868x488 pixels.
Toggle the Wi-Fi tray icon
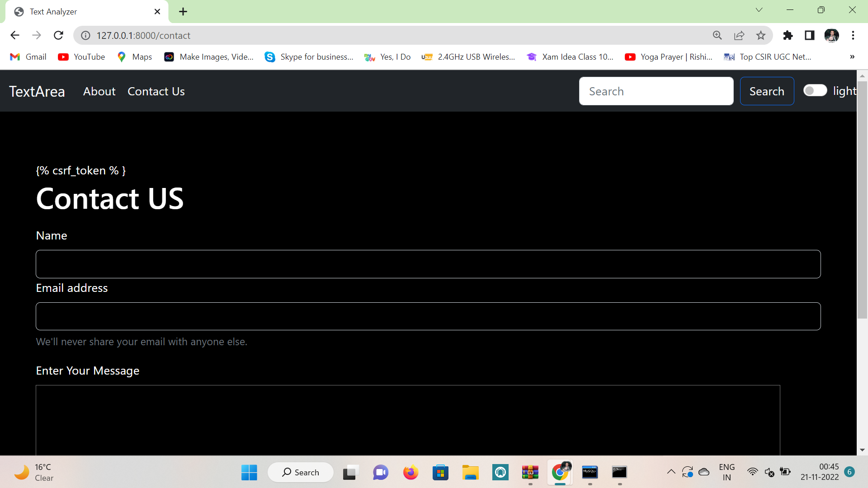click(x=753, y=472)
